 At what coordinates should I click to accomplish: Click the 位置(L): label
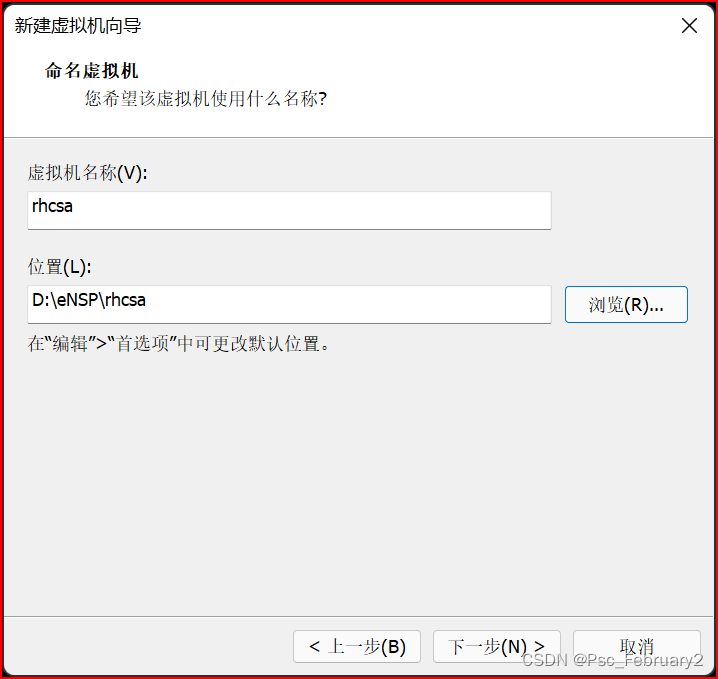tap(60, 266)
